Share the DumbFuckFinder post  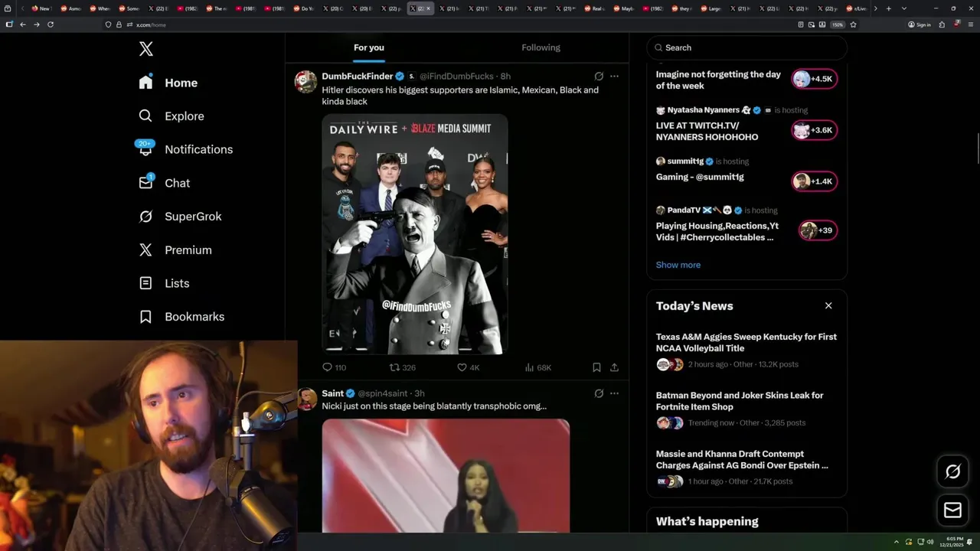point(614,367)
